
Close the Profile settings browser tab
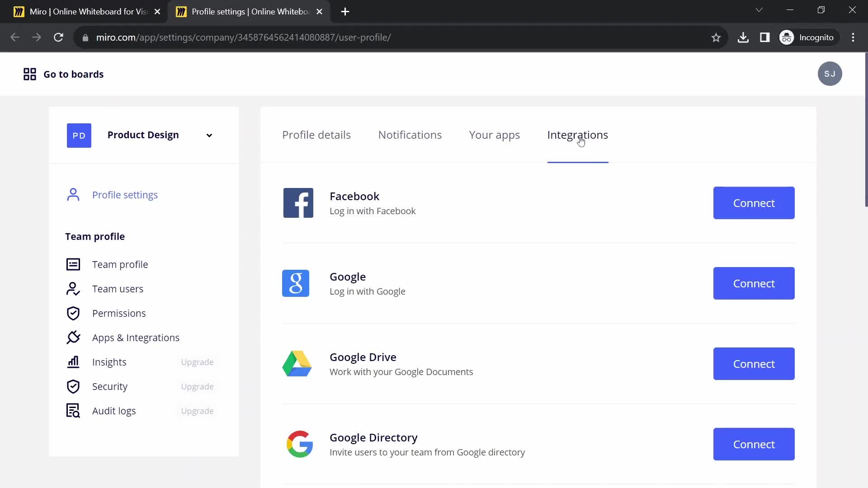pos(320,12)
